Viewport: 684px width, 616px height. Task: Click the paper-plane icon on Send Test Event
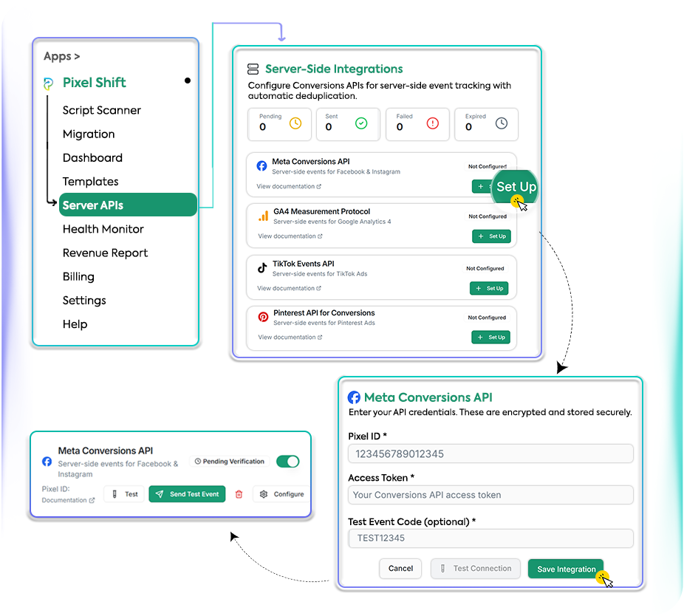click(x=160, y=494)
